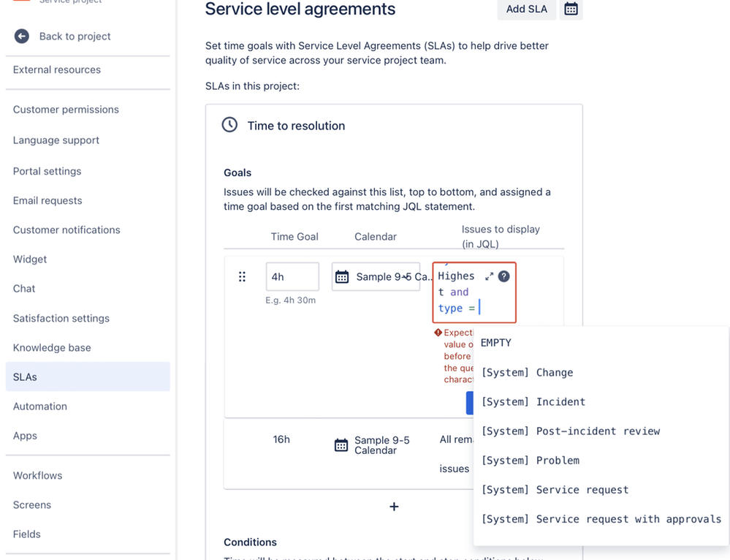Click the Back to project arrow icon
Viewport: 730px width, 560px height.
point(21,36)
